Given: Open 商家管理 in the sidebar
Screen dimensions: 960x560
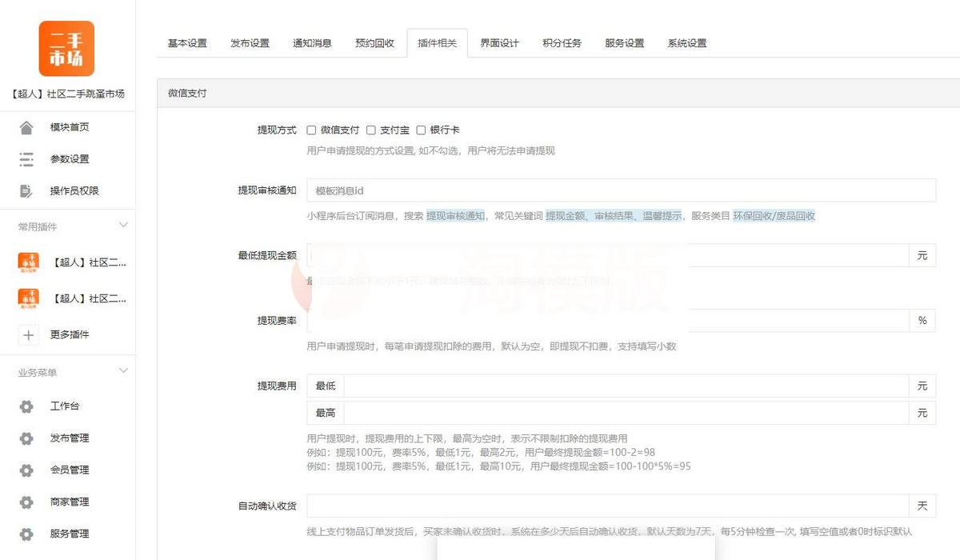Looking at the screenshot, I should coord(68,502).
